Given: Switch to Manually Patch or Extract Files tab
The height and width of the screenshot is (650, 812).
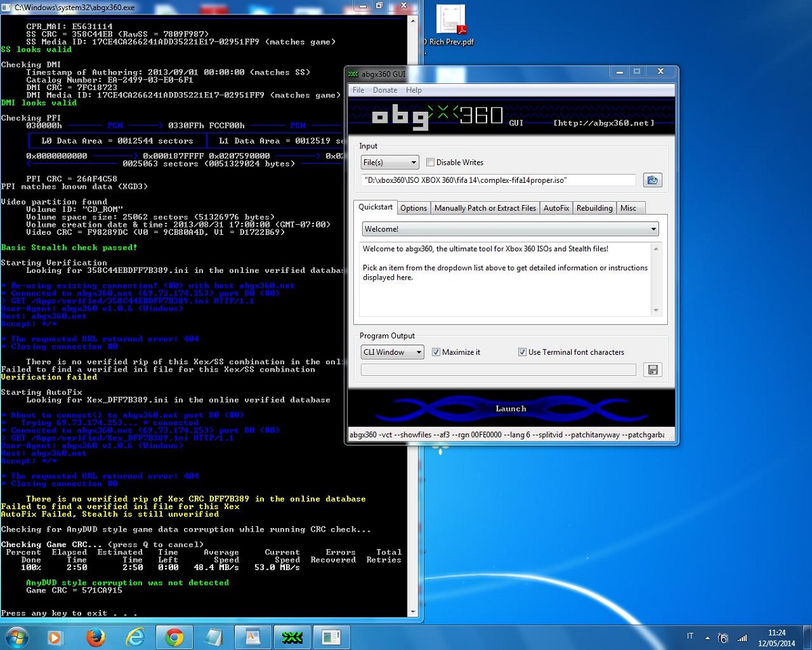Looking at the screenshot, I should point(485,209).
